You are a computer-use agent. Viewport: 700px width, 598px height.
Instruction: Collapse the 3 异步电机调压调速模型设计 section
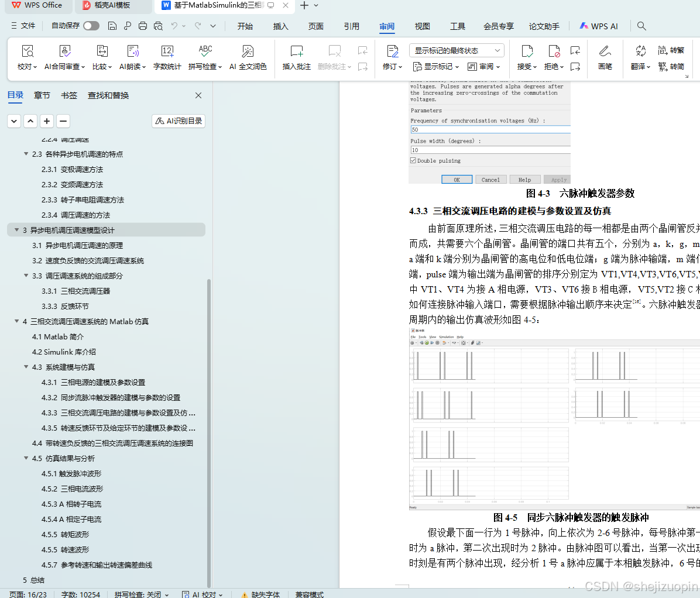[x=16, y=230]
